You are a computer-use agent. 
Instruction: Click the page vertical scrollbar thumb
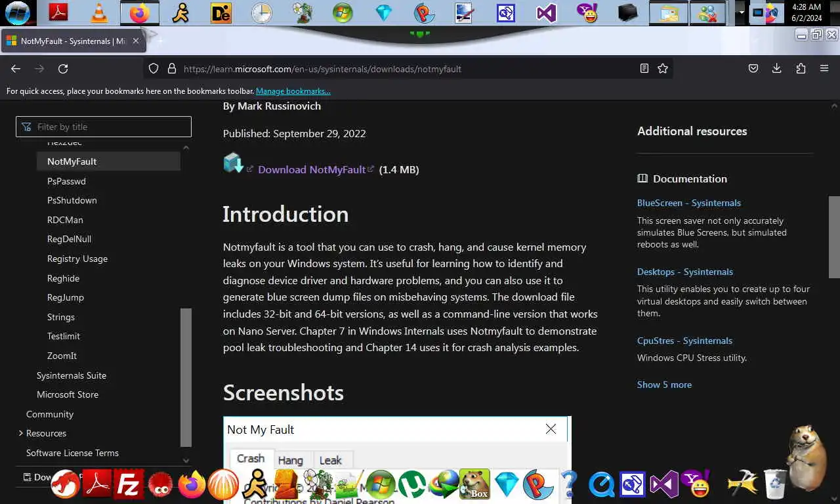tap(834, 238)
